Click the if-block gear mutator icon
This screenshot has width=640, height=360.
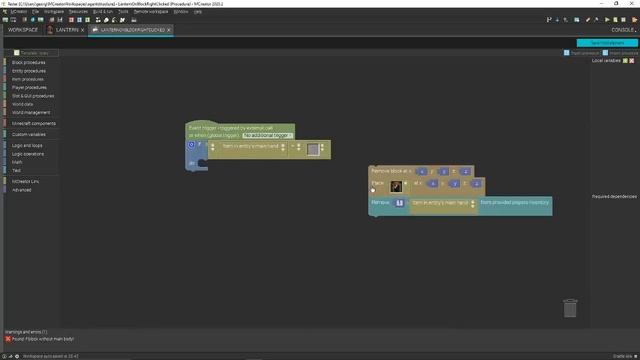click(x=191, y=145)
